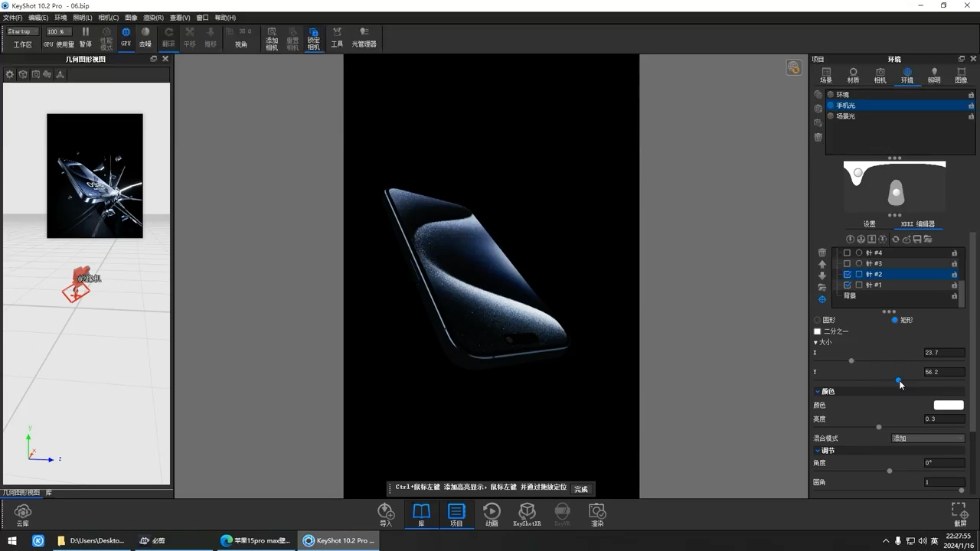This screenshot has height=551, width=980.
Task: Open the 云库 (Cloud Library) icon
Action: 23,514
